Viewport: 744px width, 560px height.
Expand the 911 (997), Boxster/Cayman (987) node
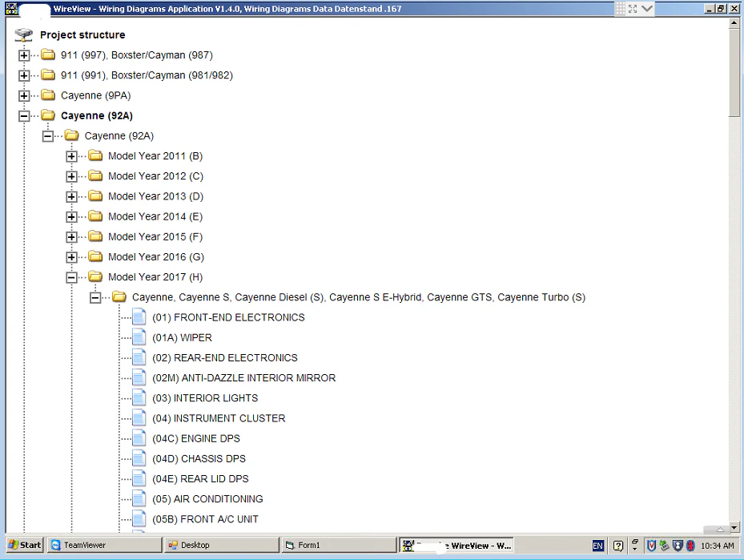point(24,55)
